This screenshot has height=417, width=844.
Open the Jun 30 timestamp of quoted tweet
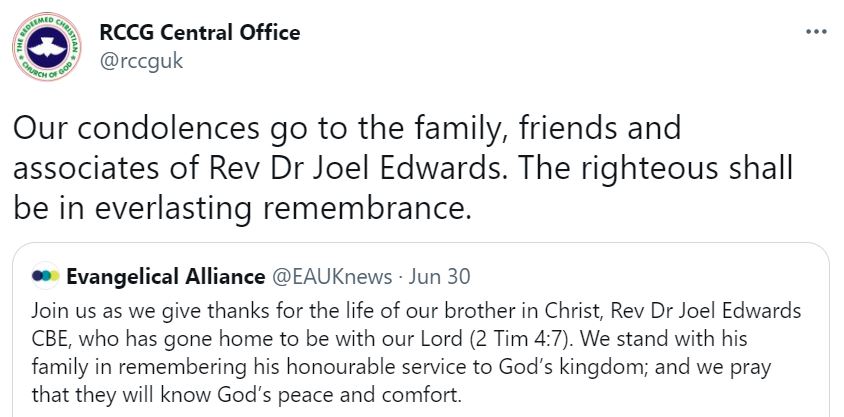pos(446,275)
